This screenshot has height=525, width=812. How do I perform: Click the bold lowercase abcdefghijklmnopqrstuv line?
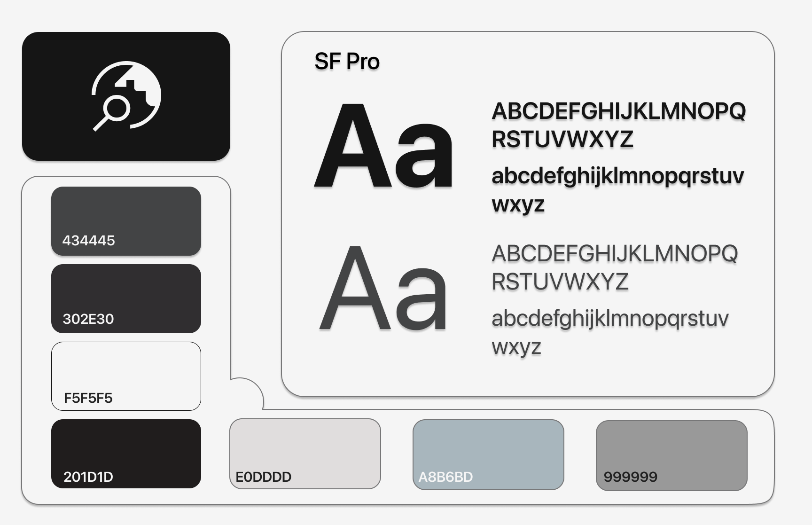coord(618,176)
